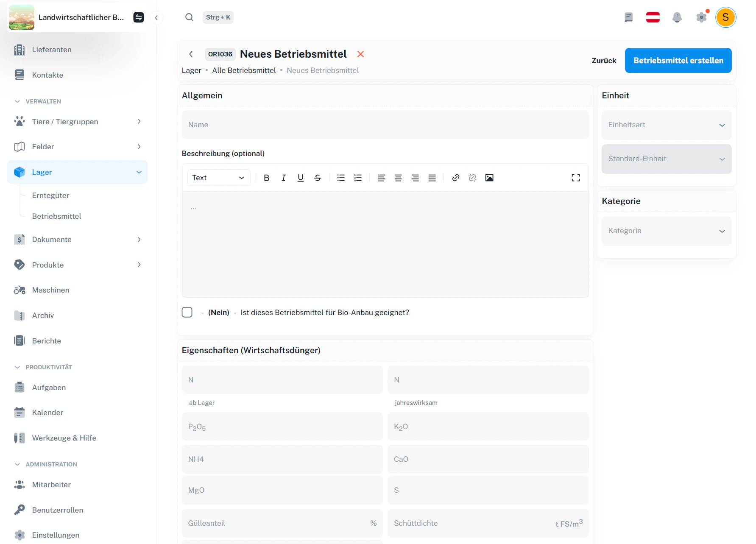
Task: Open Benutzerrollen page
Action: pyautogui.click(x=77, y=510)
